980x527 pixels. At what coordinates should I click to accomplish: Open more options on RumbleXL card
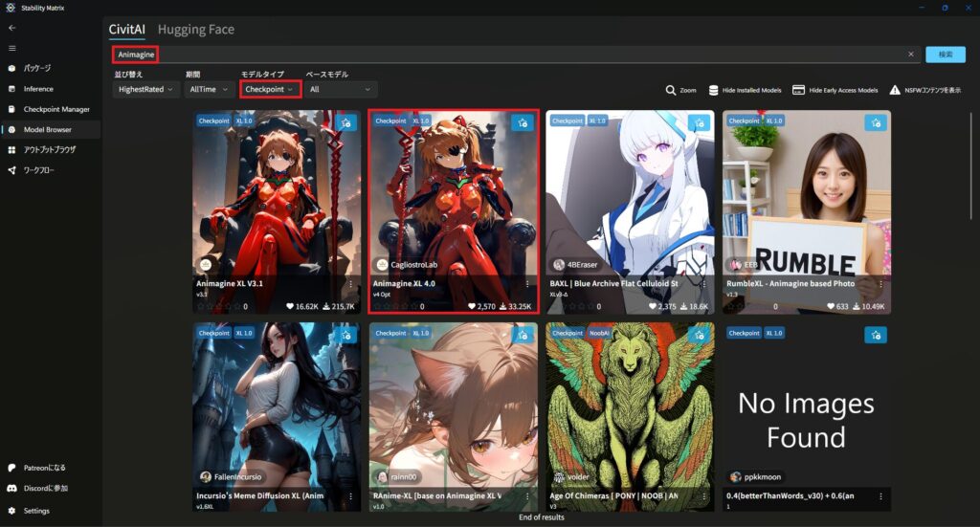point(881,283)
